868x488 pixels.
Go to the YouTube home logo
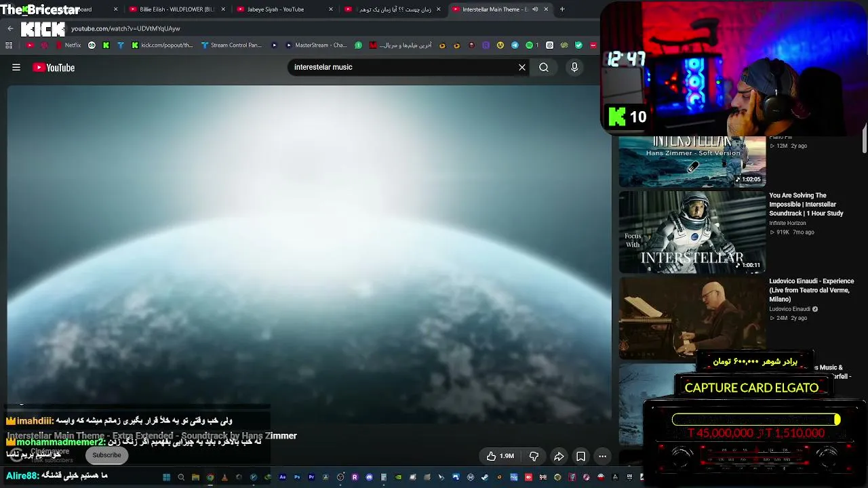point(54,67)
